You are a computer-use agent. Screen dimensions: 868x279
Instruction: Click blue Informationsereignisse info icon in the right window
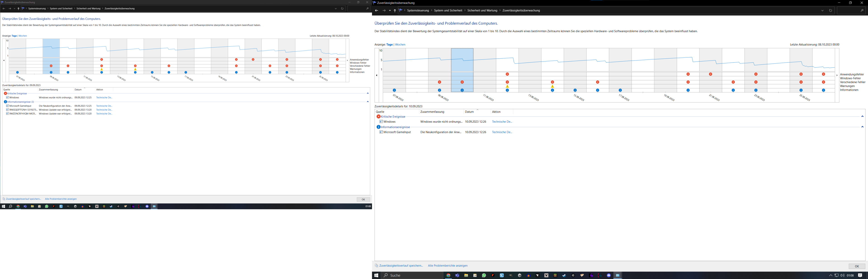pos(378,127)
